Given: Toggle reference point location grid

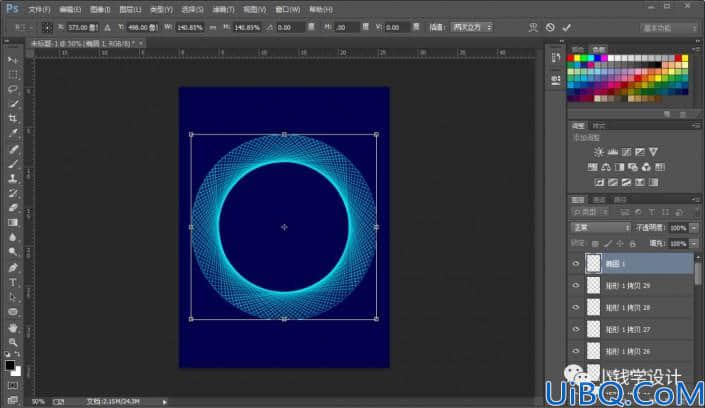Looking at the screenshot, I should pos(47,27).
